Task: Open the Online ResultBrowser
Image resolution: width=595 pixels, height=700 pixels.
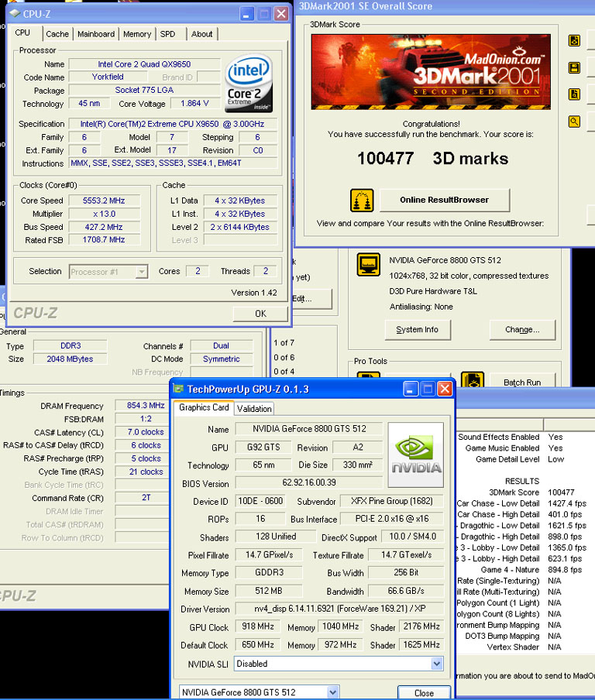Action: coord(444,200)
